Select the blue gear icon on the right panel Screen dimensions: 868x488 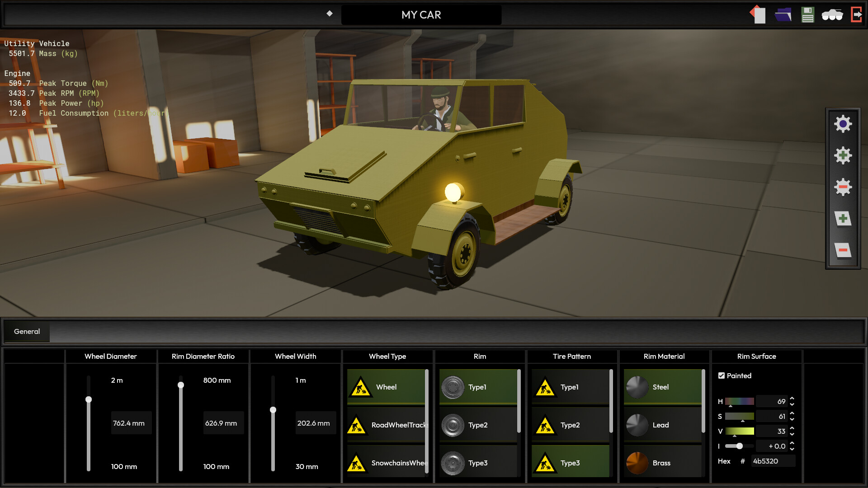click(x=843, y=124)
